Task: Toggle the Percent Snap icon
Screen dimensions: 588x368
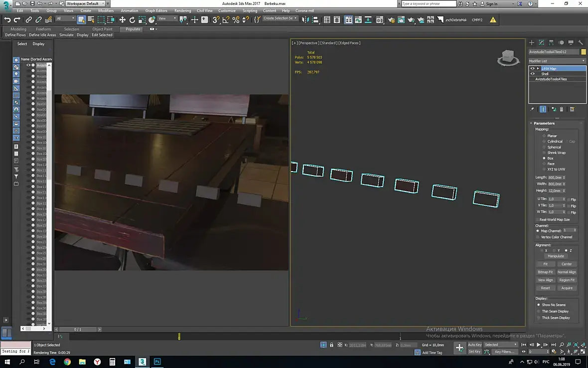Action: coord(236,20)
